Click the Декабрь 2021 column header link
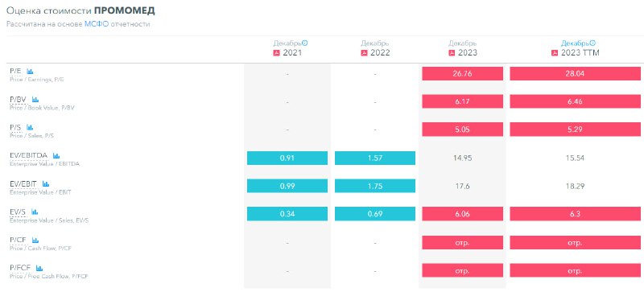The width and height of the screenshot is (644, 292). pyautogui.click(x=291, y=43)
